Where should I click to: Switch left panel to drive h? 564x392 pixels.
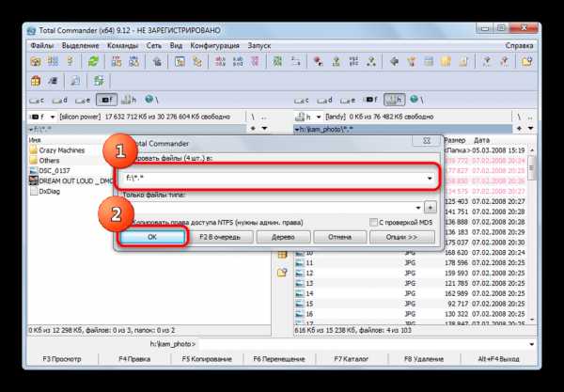pos(129,100)
